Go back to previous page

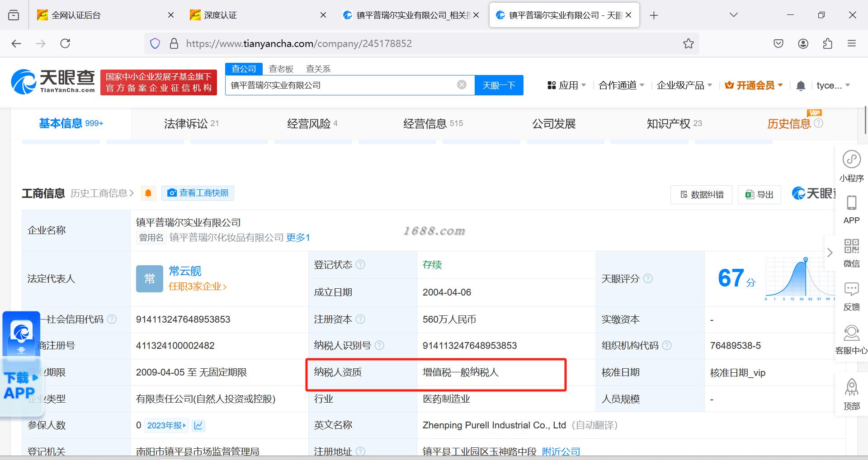click(16, 43)
